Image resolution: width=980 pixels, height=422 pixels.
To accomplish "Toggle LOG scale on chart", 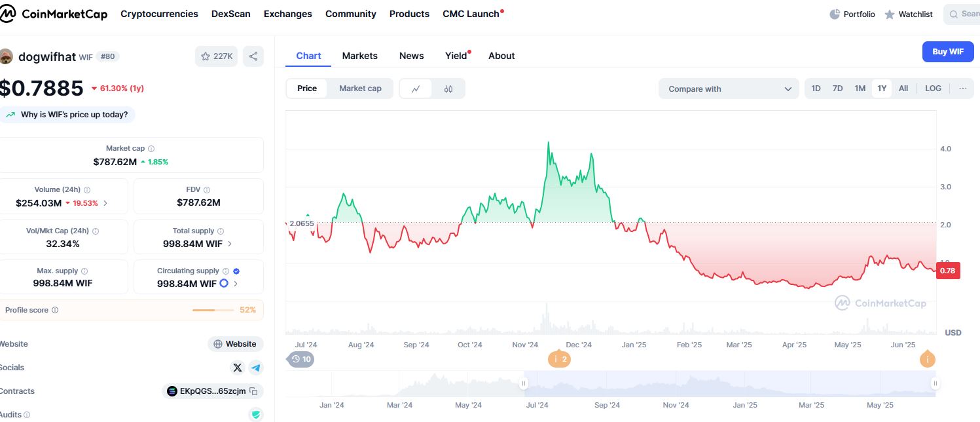I will tap(933, 88).
